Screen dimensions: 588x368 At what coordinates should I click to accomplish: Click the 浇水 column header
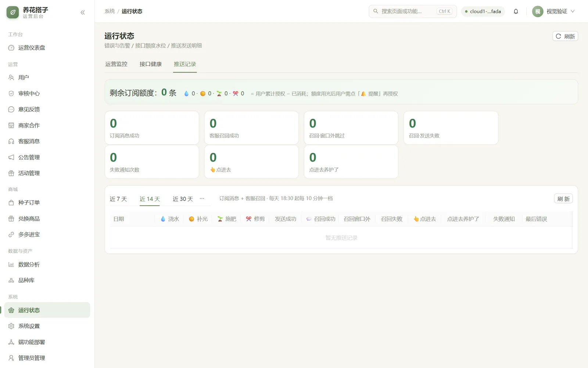170,219
